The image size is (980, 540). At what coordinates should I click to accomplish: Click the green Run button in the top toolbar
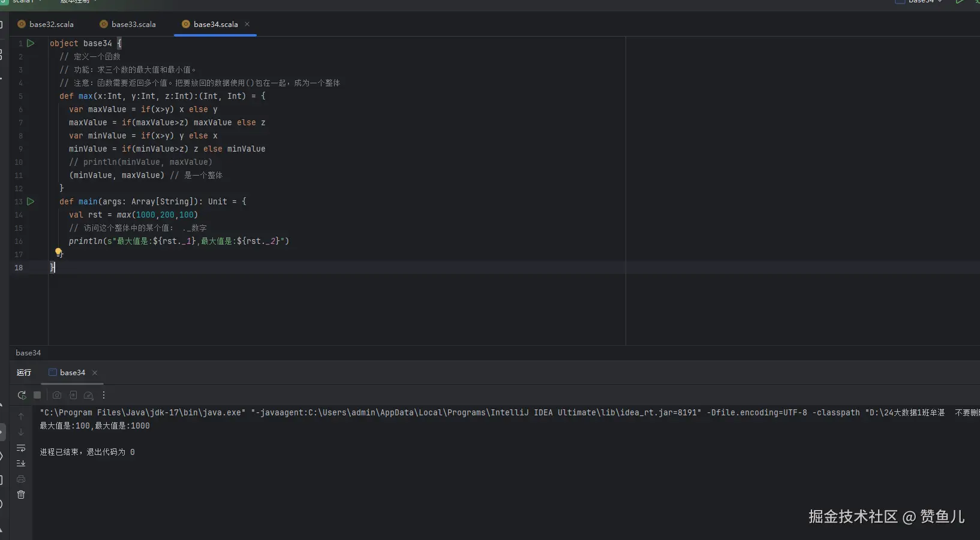click(959, 2)
